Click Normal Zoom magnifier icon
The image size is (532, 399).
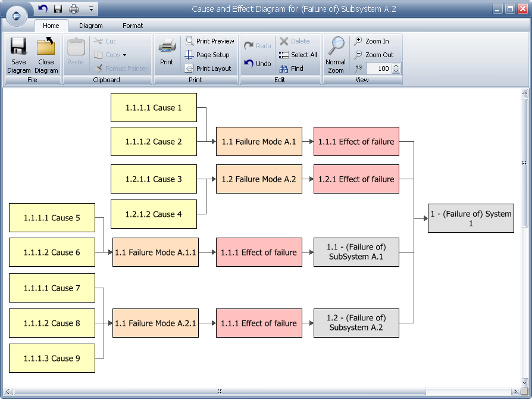tap(336, 47)
